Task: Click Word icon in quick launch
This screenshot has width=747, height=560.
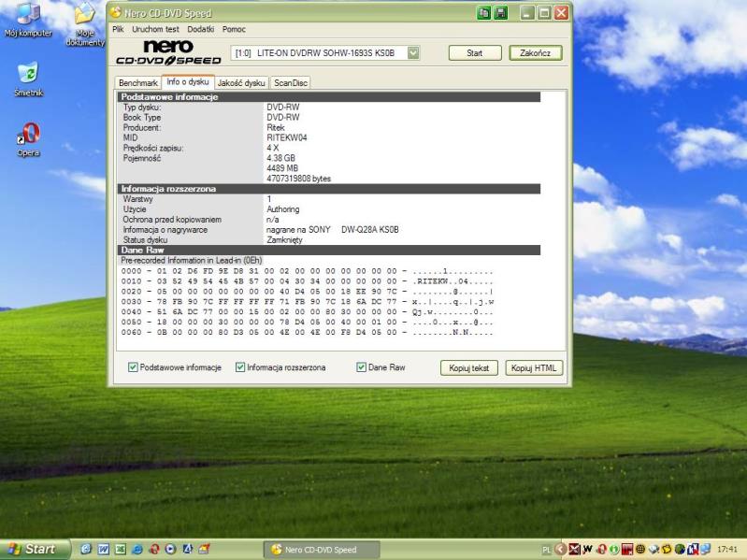Action: (104, 549)
